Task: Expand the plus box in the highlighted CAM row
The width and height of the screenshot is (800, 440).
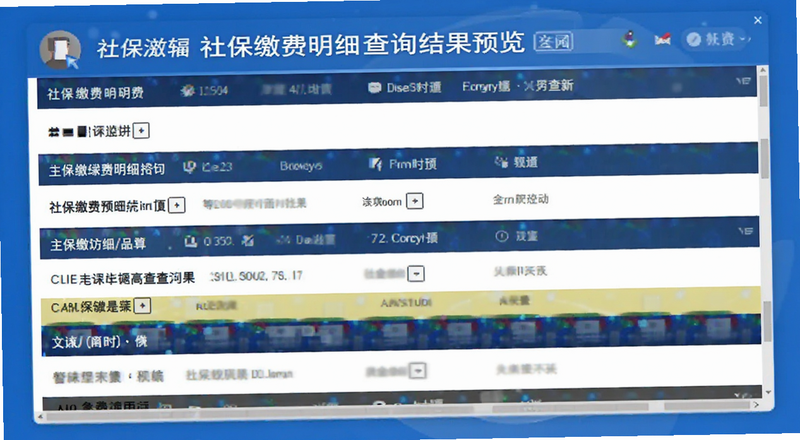Action: coord(142,306)
